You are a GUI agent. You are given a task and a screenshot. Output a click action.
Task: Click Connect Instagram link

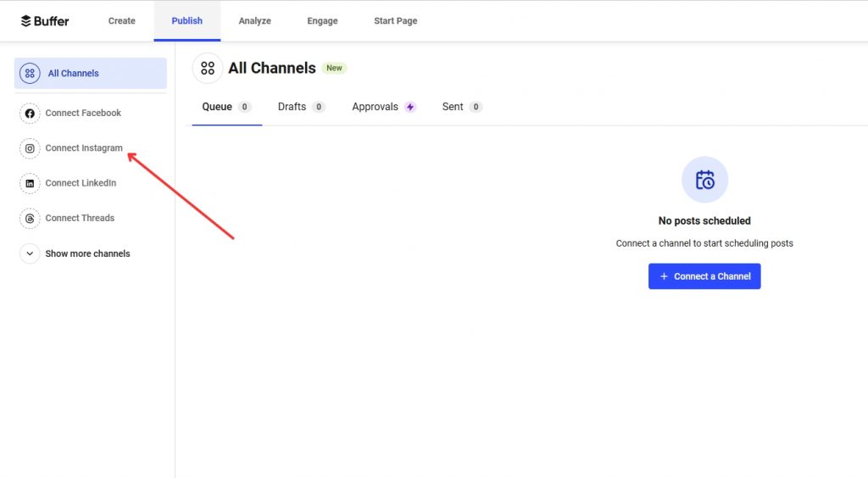click(84, 148)
